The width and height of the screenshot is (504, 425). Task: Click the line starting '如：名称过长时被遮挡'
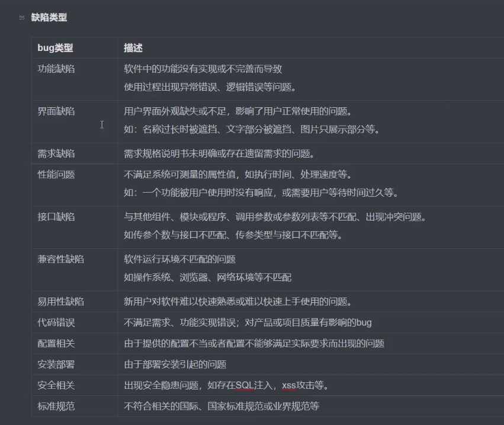point(252,129)
